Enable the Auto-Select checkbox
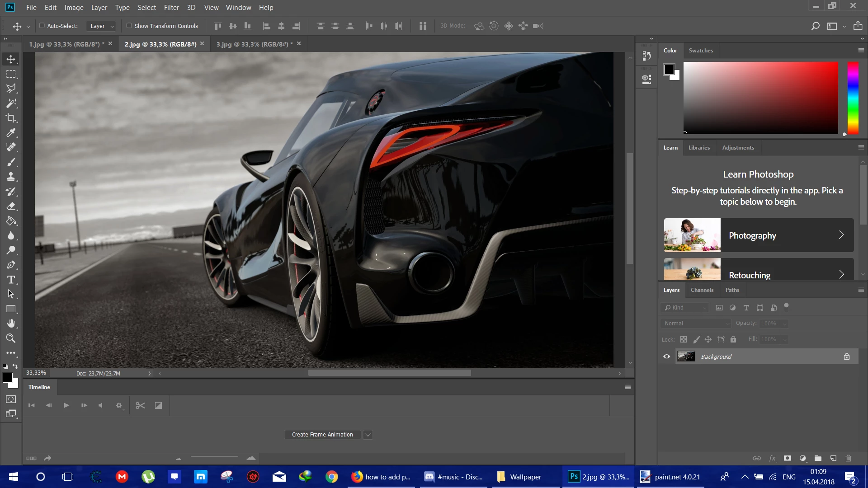Viewport: 868px width, 488px height. point(42,26)
